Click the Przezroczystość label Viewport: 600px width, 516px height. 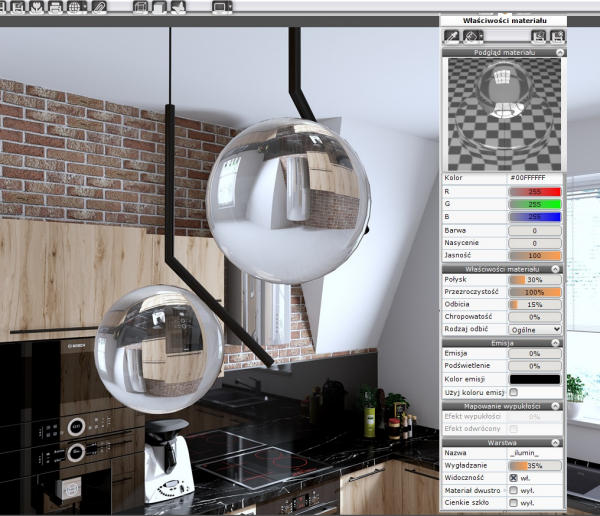coord(471,292)
